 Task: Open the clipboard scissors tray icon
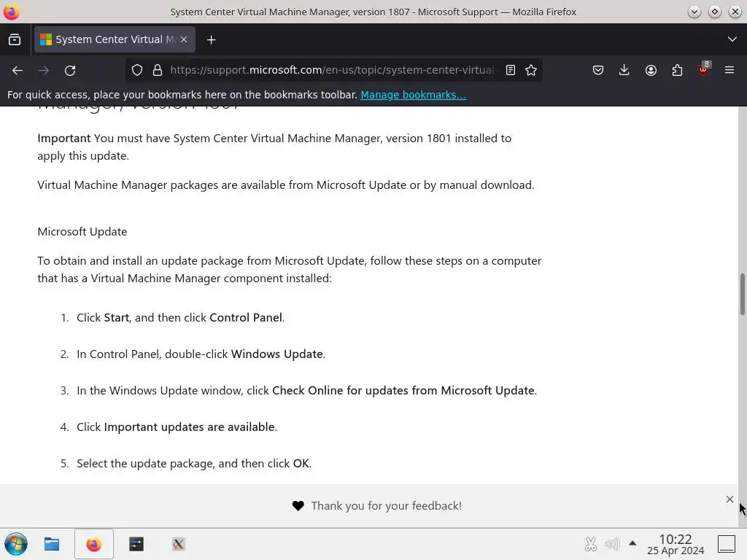[x=591, y=544]
